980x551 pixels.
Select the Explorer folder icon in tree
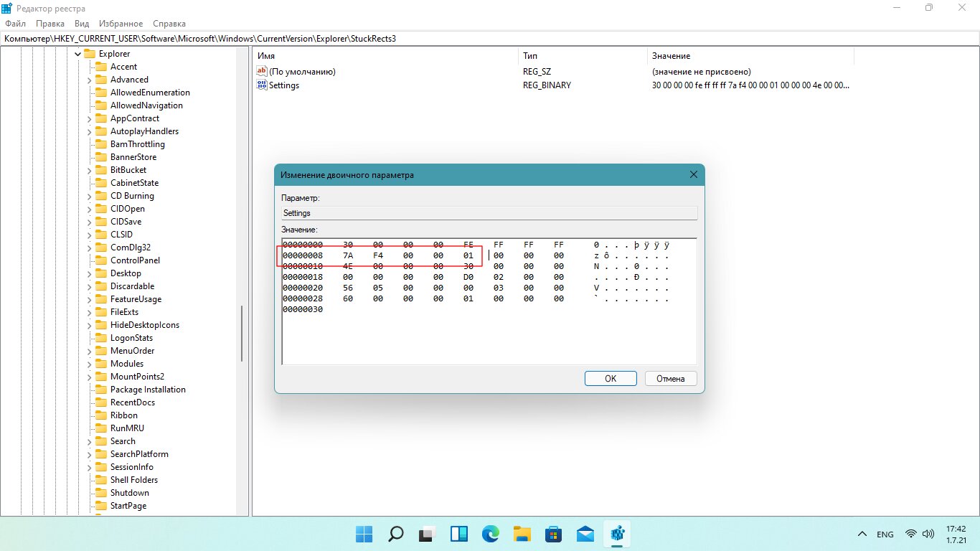click(90, 54)
